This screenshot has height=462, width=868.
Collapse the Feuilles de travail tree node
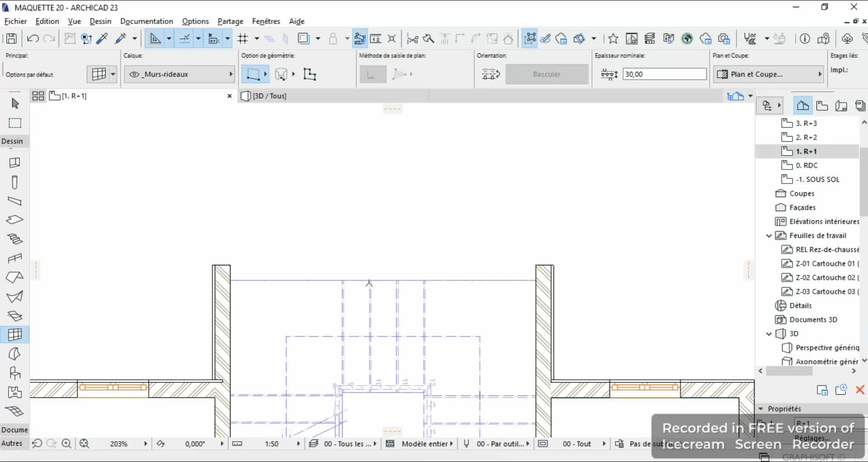(769, 236)
